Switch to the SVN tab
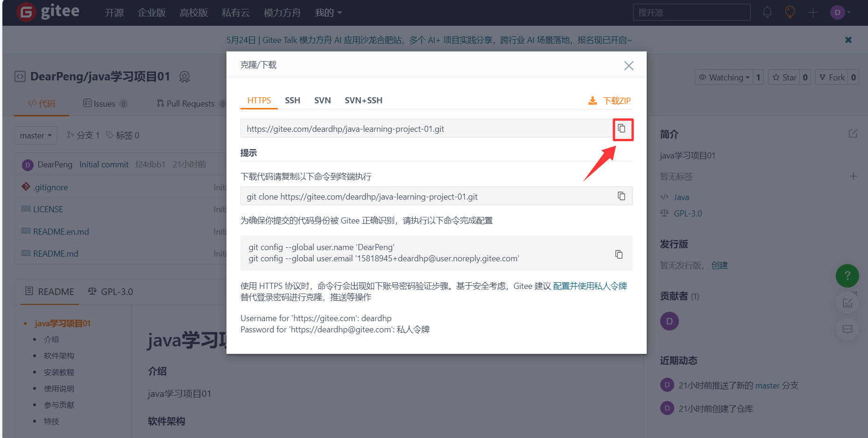This screenshot has height=438, width=868. 322,101
